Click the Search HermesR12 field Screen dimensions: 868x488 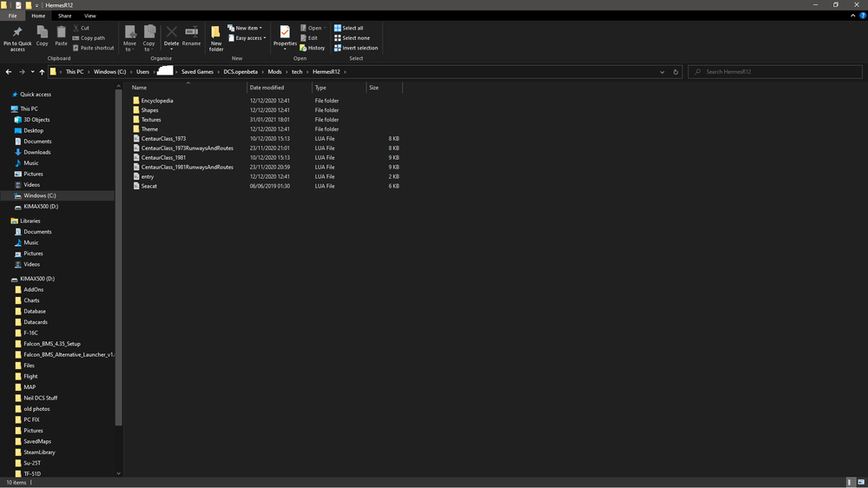coord(775,71)
